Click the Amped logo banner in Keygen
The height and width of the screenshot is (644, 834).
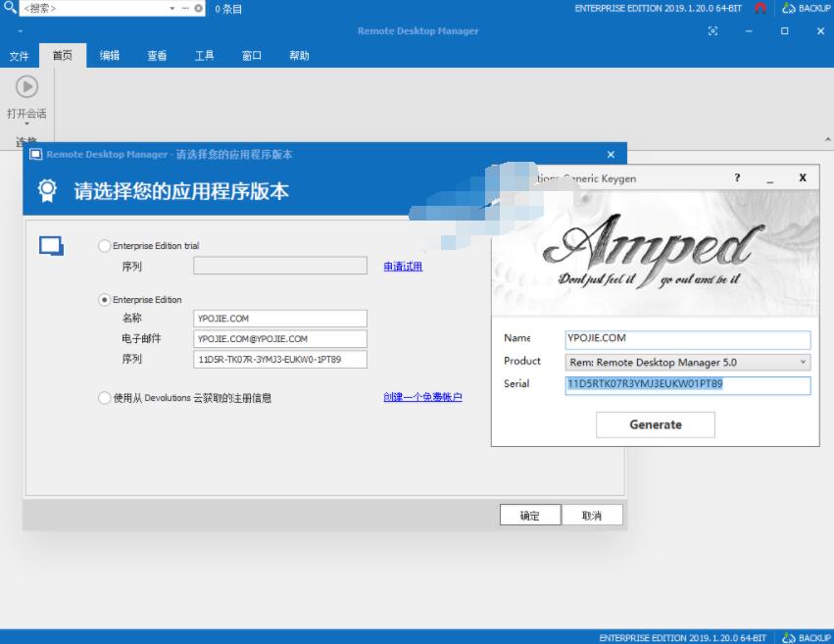point(656,253)
